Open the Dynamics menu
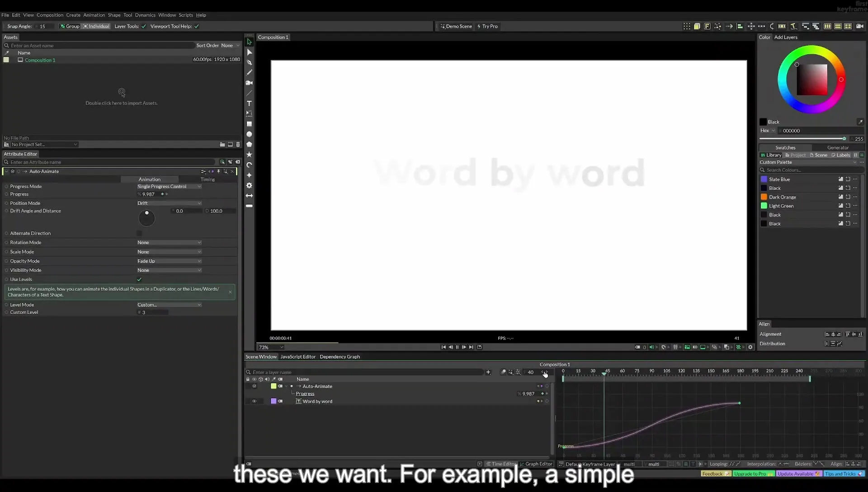Image resolution: width=868 pixels, height=492 pixels. pos(145,15)
